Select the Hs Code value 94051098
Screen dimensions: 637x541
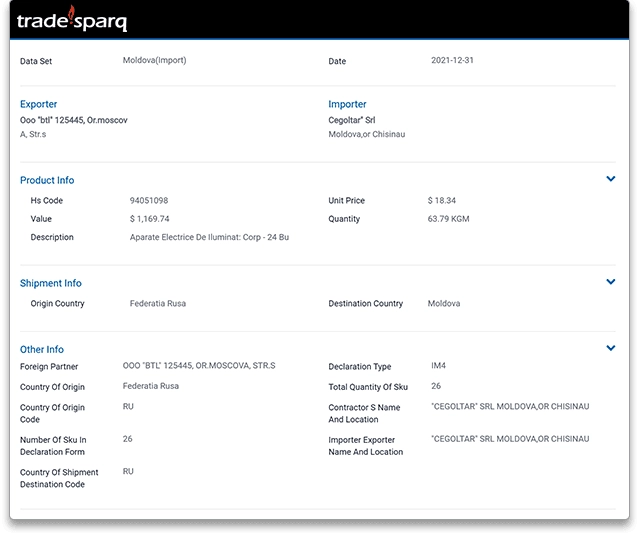(x=149, y=200)
